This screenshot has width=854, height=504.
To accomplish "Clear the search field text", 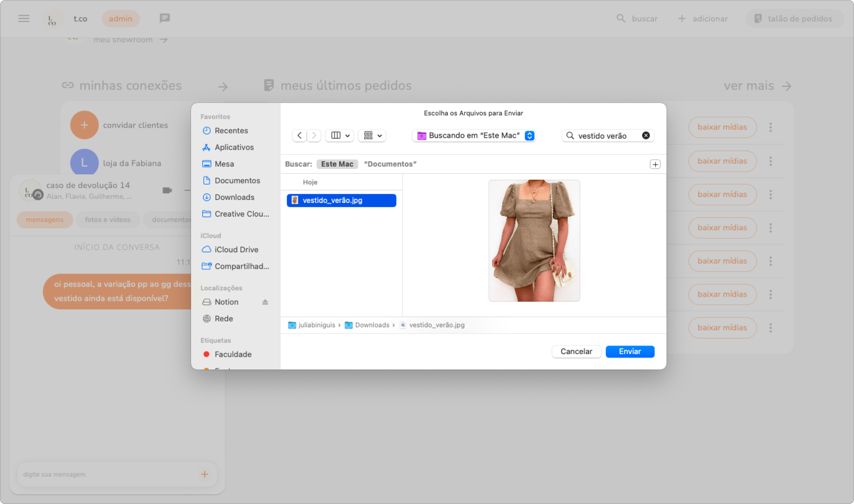I will [x=645, y=136].
